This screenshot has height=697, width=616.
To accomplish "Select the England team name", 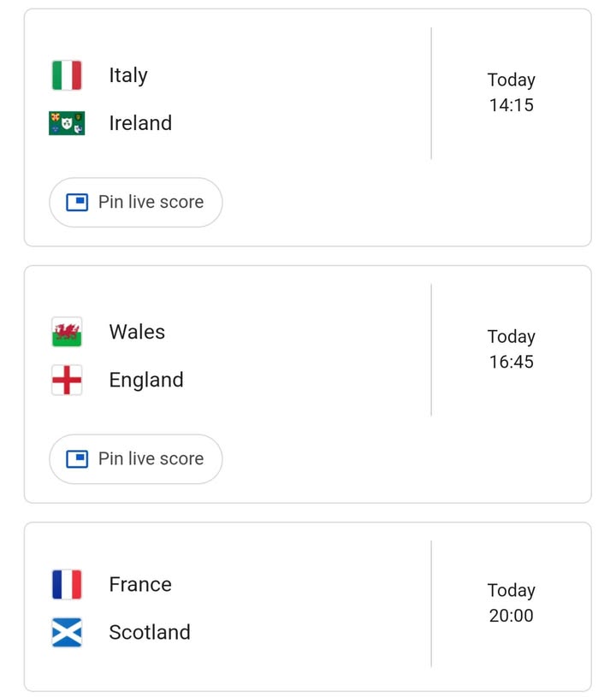I will (x=146, y=381).
